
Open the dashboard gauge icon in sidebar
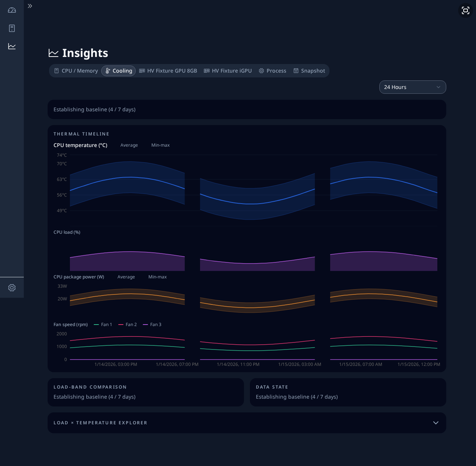coord(12,10)
